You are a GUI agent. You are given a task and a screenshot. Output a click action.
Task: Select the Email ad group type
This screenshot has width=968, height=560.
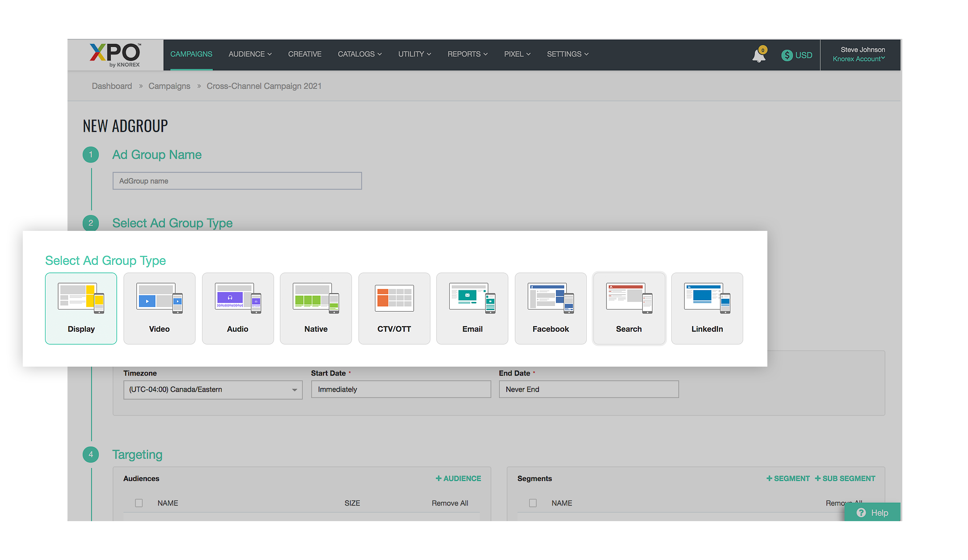[x=472, y=308]
